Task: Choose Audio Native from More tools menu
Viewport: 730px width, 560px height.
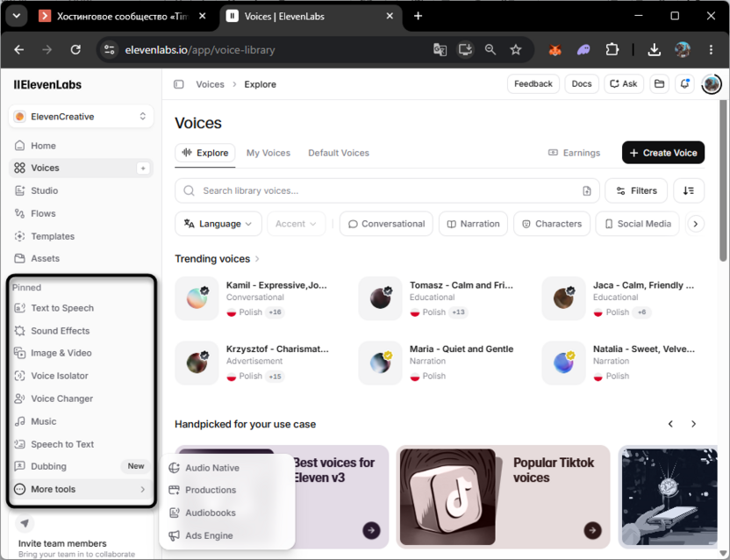Action: [x=226, y=468]
